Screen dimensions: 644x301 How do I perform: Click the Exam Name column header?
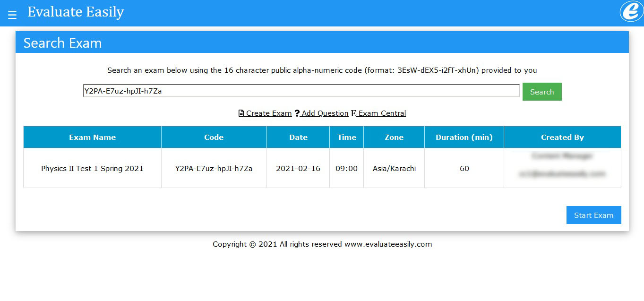pyautogui.click(x=92, y=138)
